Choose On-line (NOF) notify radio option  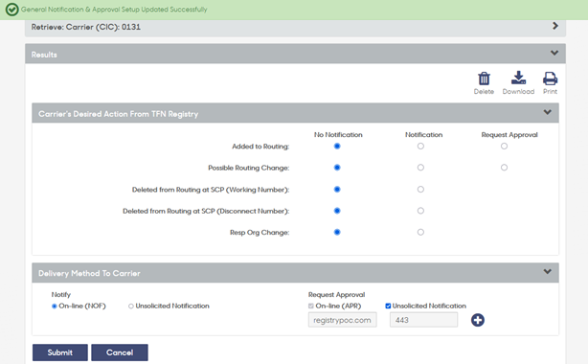pos(55,307)
